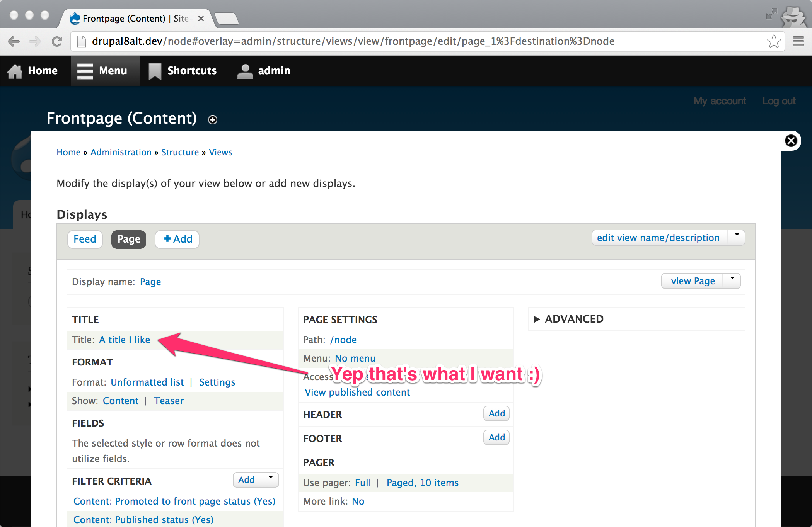The image size is (812, 527).
Task: Edit the /node path setting
Action: tap(343, 340)
